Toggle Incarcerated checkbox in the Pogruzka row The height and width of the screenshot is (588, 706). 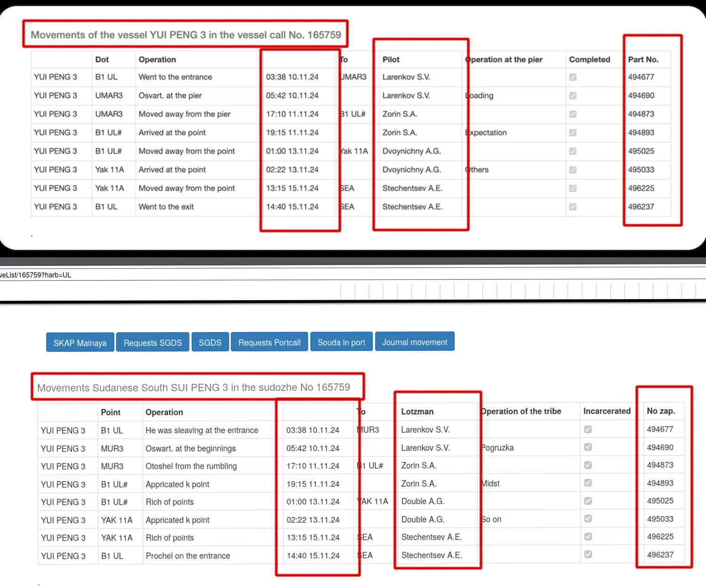(x=588, y=447)
